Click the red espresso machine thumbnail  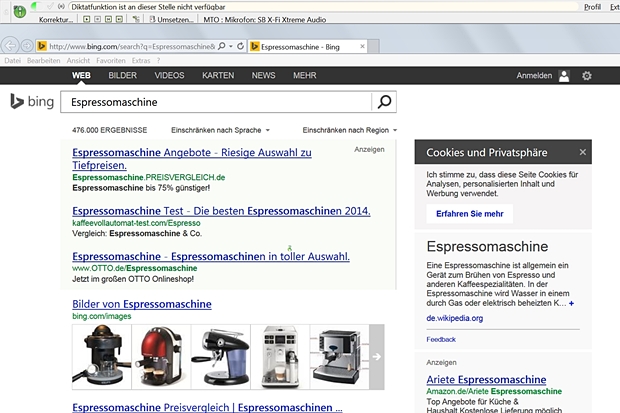[161, 357]
